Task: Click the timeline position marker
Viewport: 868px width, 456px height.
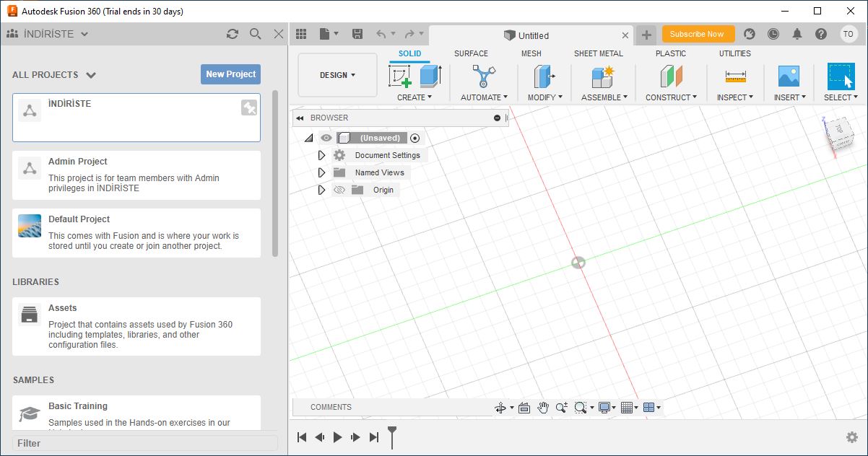Action: [392, 436]
